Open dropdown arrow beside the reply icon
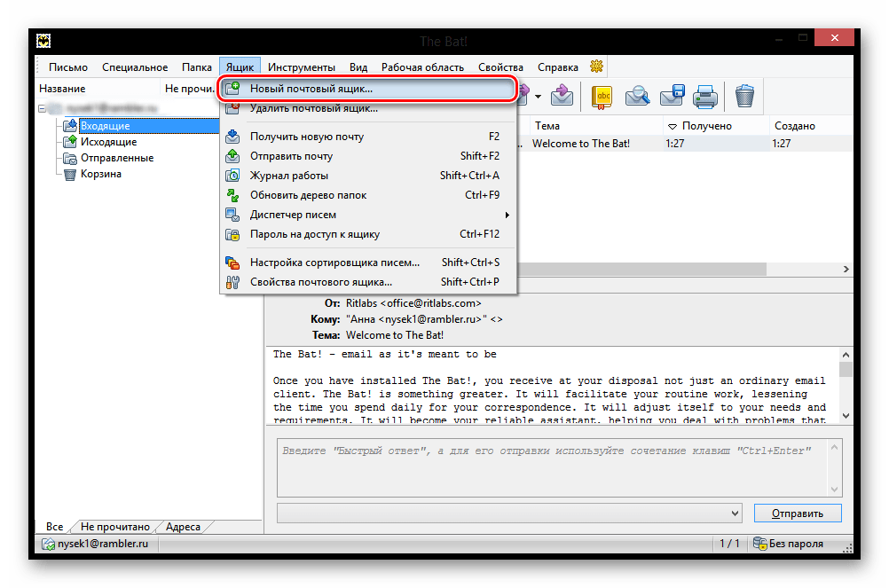 (538, 96)
